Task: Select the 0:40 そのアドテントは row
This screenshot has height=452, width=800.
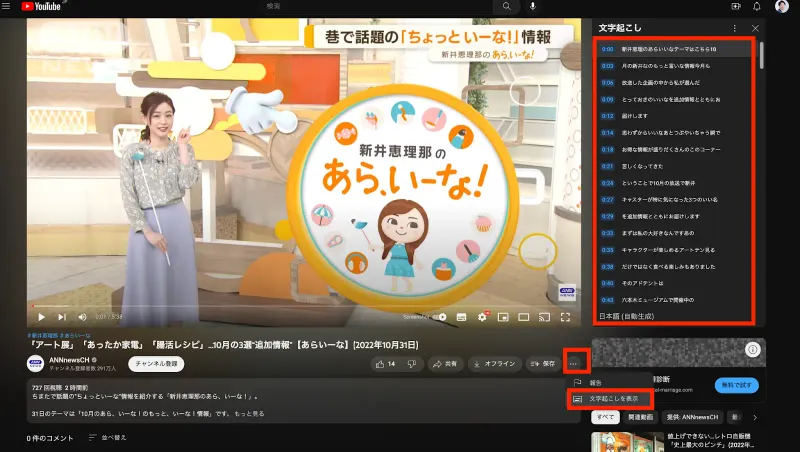Action: click(x=674, y=283)
